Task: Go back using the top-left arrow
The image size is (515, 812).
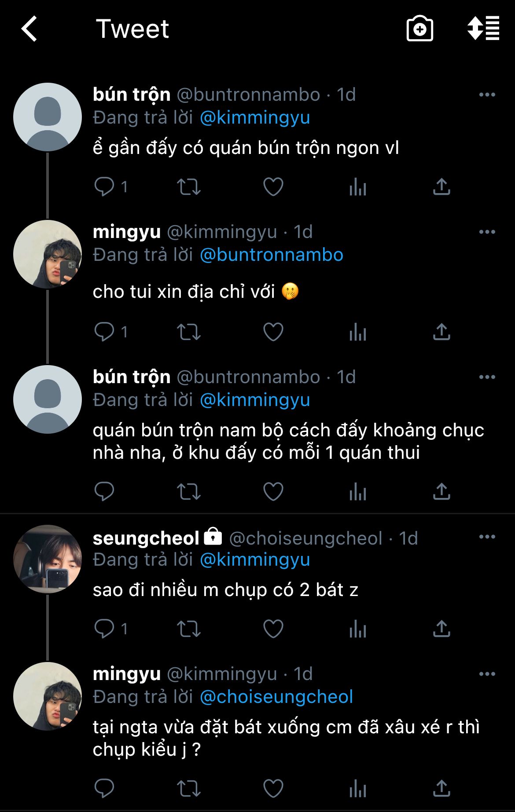Action: click(29, 29)
